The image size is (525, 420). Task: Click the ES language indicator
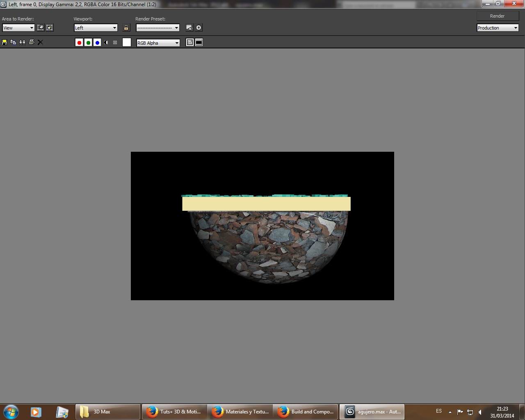pos(439,411)
